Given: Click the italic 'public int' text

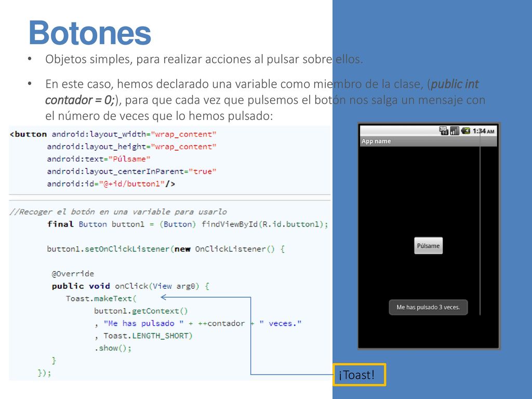Looking at the screenshot, I should tap(455, 84).
